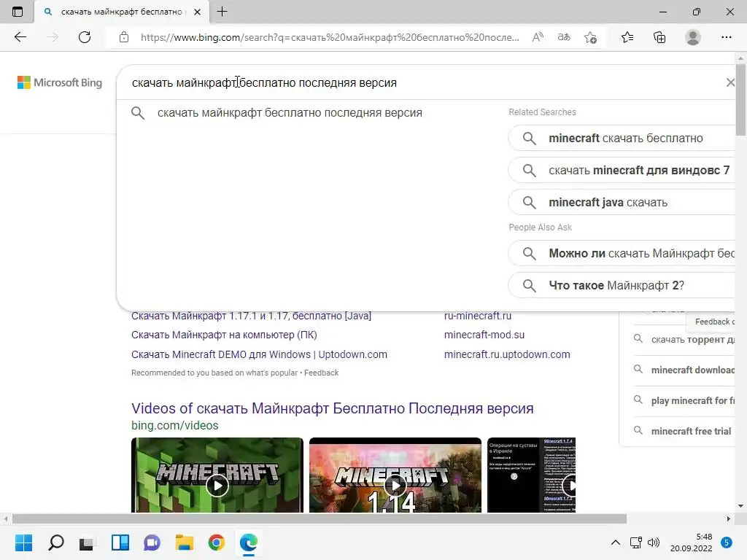The image size is (747, 560).
Task: Open File Explorer from the taskbar
Action: pos(184,542)
